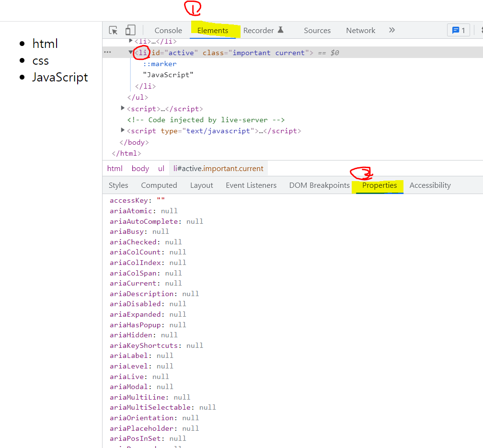Click the three-dots options beside selected li
Viewport: 483px width, 448px height.
pos(107,52)
